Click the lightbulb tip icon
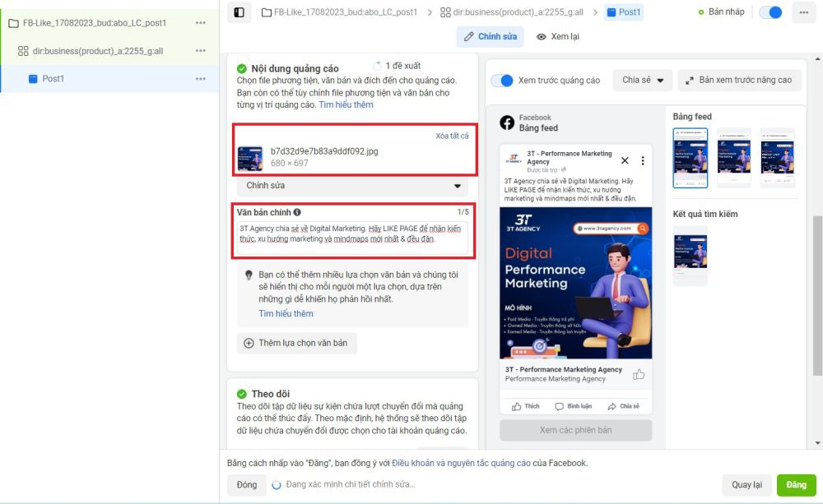 pyautogui.click(x=249, y=275)
